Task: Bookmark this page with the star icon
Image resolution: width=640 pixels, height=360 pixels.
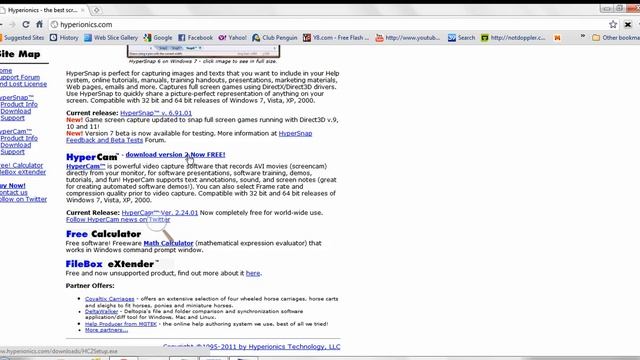Action: click(x=613, y=24)
